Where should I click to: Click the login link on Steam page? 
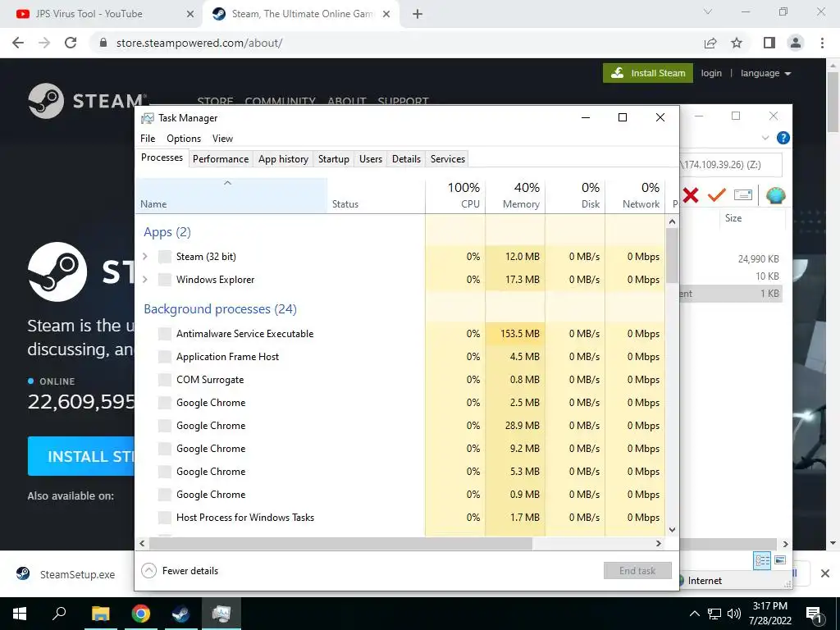pos(711,73)
